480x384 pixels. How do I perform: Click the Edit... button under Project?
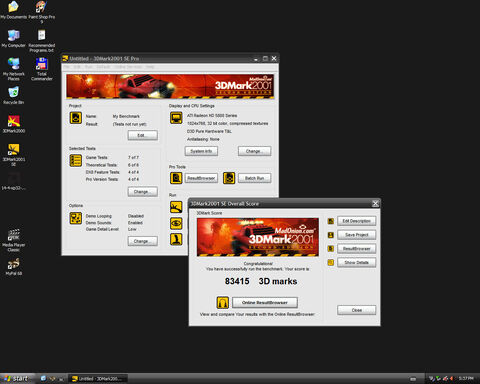(x=143, y=135)
